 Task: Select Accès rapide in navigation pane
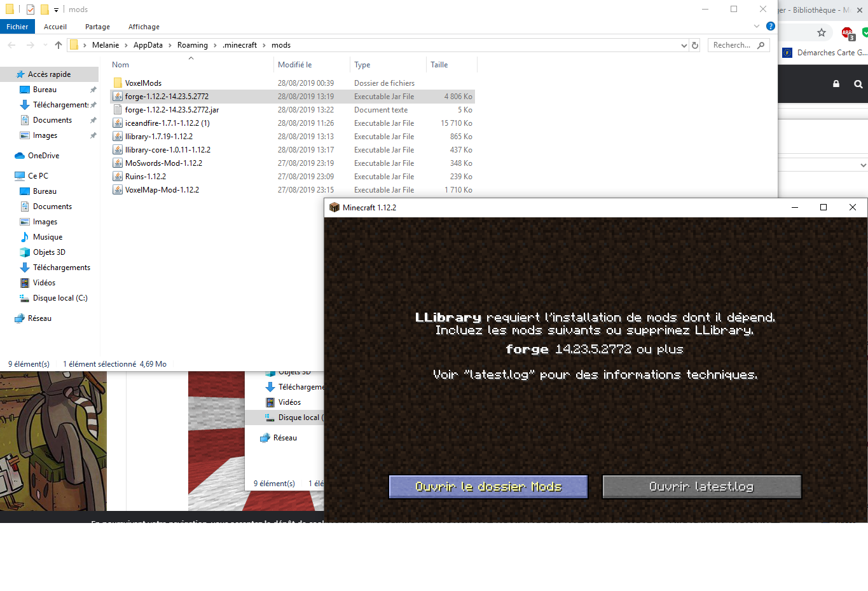49,74
